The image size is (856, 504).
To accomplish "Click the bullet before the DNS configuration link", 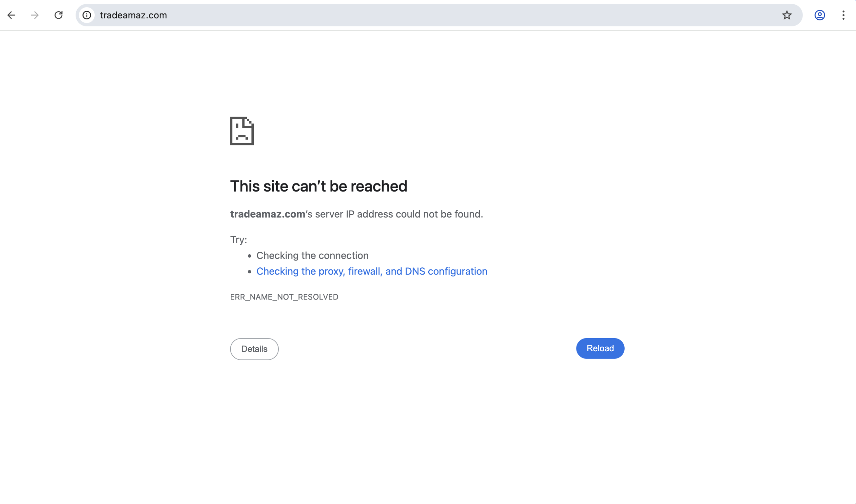I will click(x=250, y=272).
